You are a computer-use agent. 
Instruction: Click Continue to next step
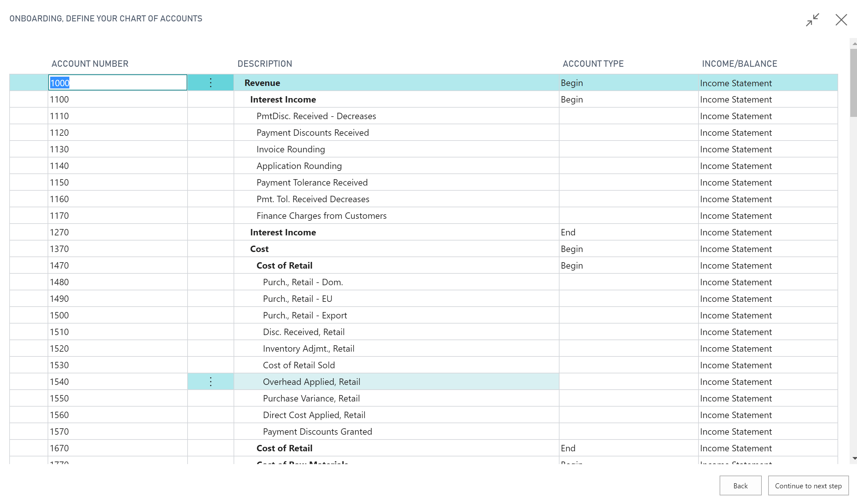pyautogui.click(x=808, y=486)
